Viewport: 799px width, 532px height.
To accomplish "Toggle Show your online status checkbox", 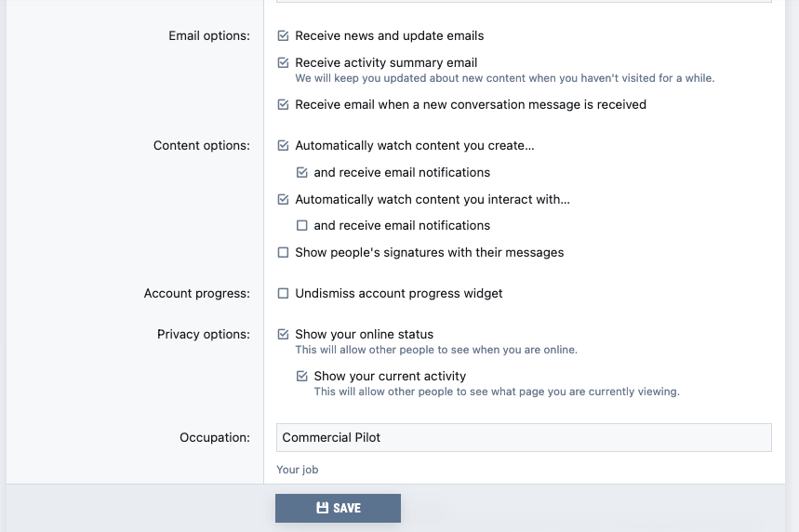I will coord(283,334).
